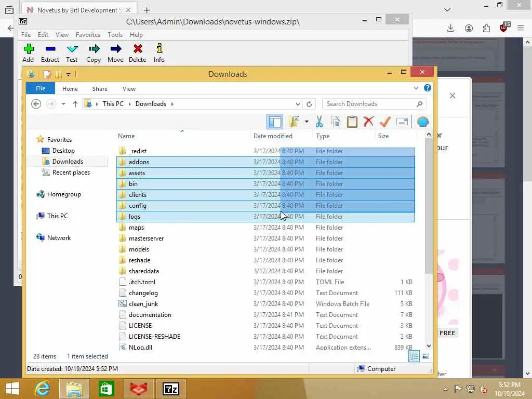Click the file list vertical scrollbar
This screenshot has width=532, height=399.
[429, 207]
